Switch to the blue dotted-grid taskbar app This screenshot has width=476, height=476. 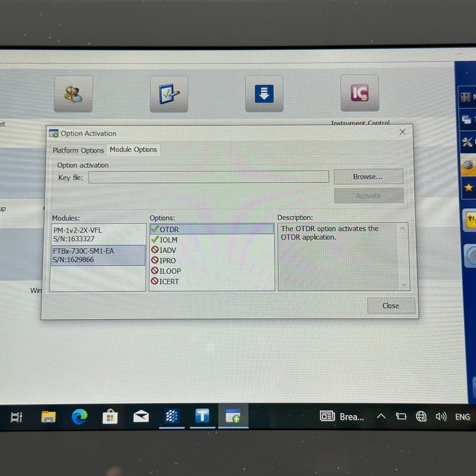[x=172, y=416]
